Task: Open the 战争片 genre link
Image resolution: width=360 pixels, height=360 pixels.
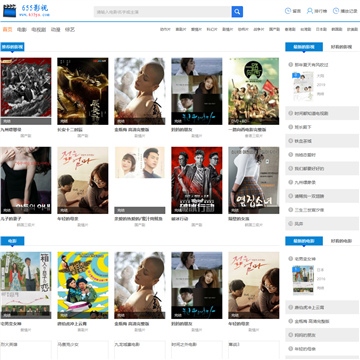Action: [259, 29]
